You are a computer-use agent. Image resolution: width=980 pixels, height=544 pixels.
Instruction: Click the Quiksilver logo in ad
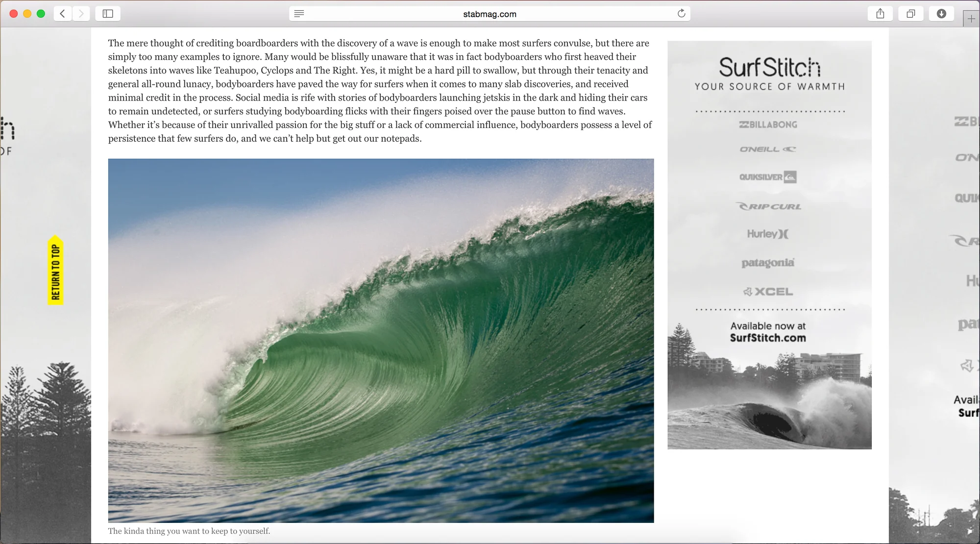click(x=768, y=177)
